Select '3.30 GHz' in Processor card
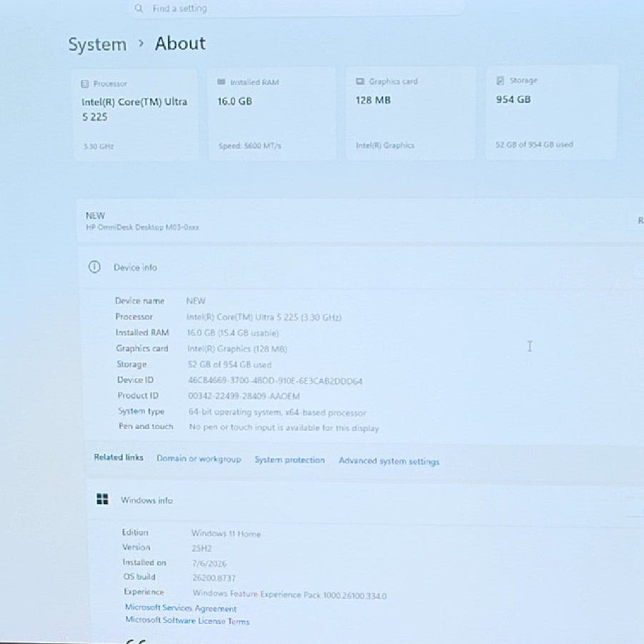 click(x=99, y=147)
